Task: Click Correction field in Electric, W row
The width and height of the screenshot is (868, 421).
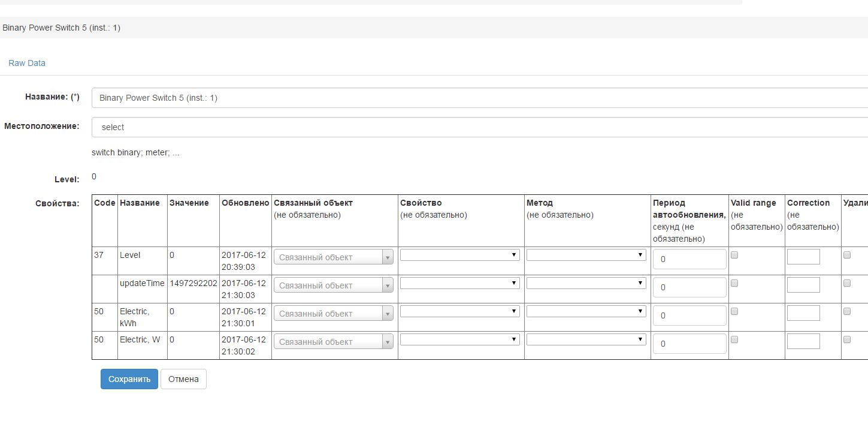Action: 803,341
